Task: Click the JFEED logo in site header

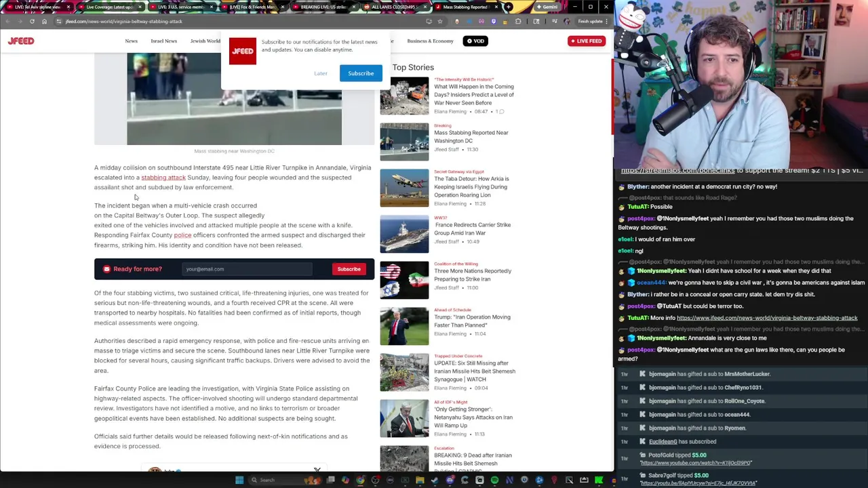Action: pyautogui.click(x=21, y=41)
